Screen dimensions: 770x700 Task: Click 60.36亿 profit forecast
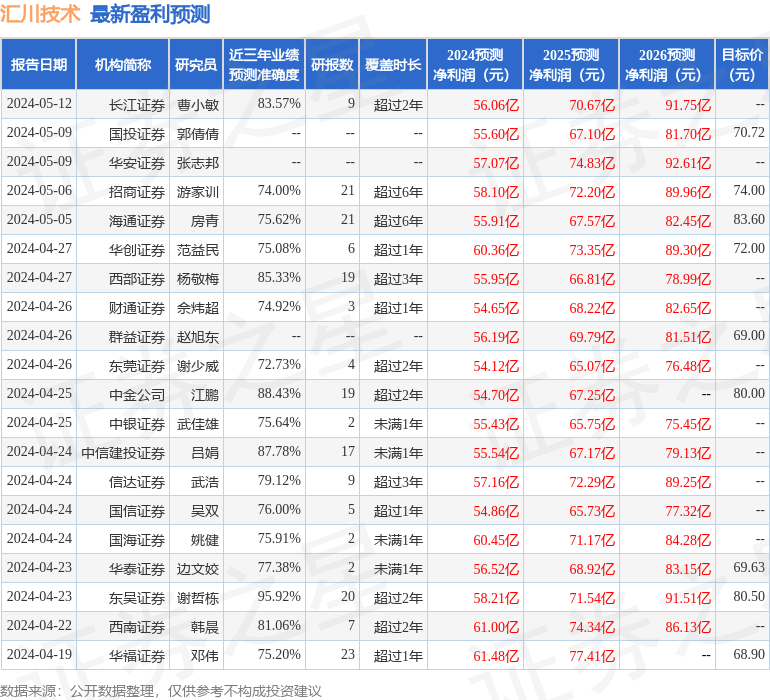[x=496, y=250]
